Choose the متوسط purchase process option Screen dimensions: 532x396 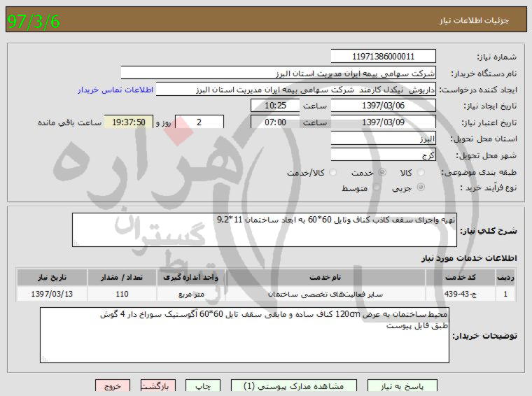tap(377, 187)
